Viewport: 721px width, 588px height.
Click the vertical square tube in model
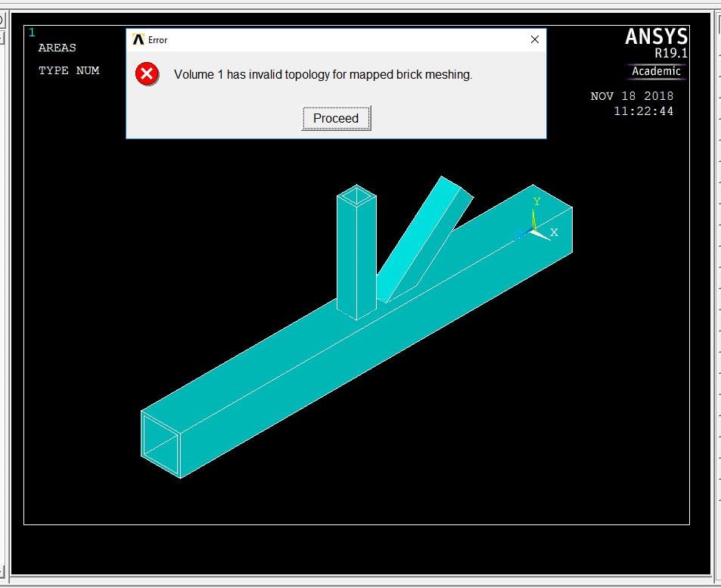pos(356,253)
